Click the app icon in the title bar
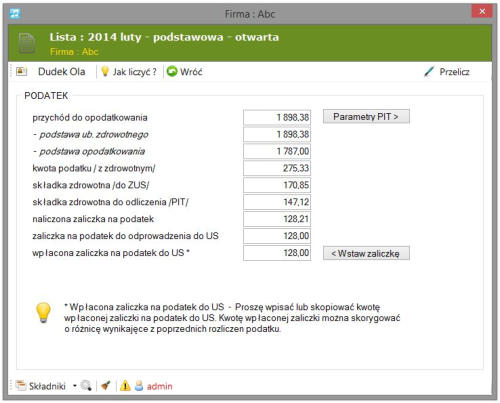Image resolution: width=500 pixels, height=403 pixels. (15, 14)
